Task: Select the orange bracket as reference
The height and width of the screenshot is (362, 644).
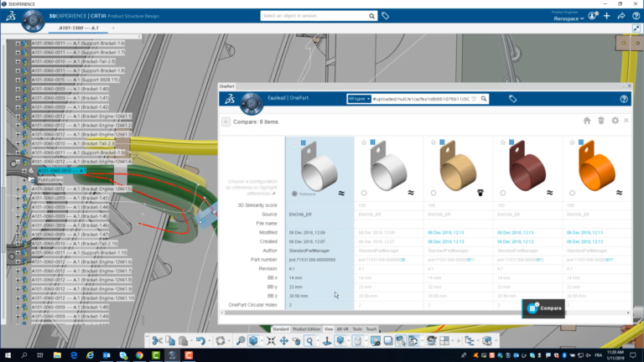Action: (x=572, y=193)
